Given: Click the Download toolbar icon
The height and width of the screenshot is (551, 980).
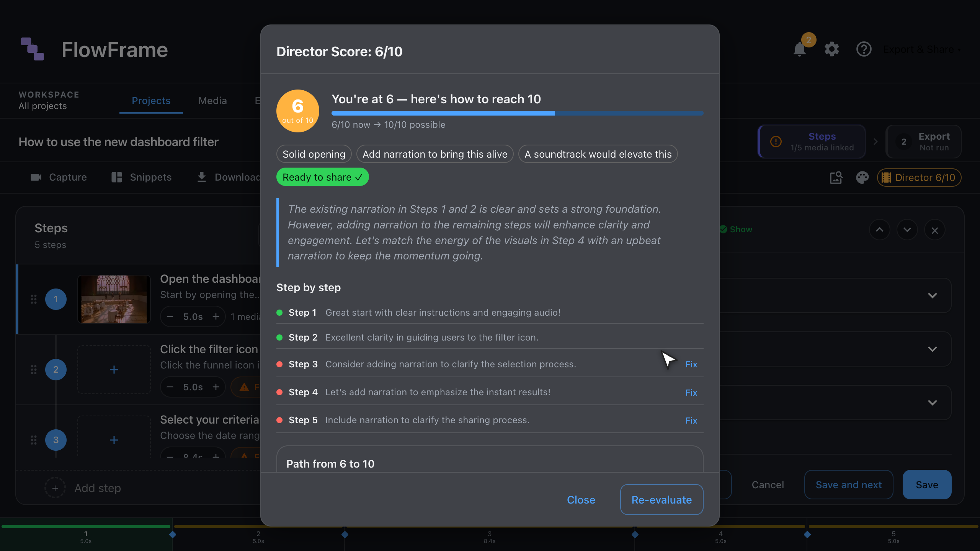Looking at the screenshot, I should click(201, 177).
